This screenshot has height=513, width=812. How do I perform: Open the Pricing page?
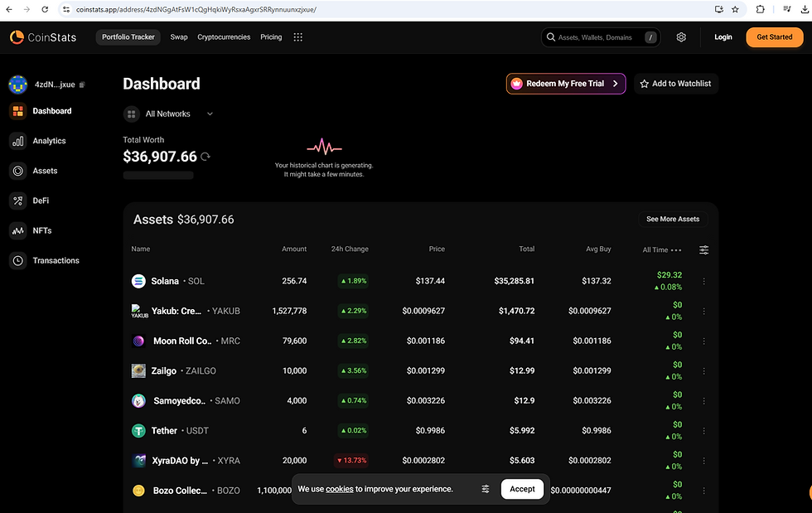(x=271, y=37)
